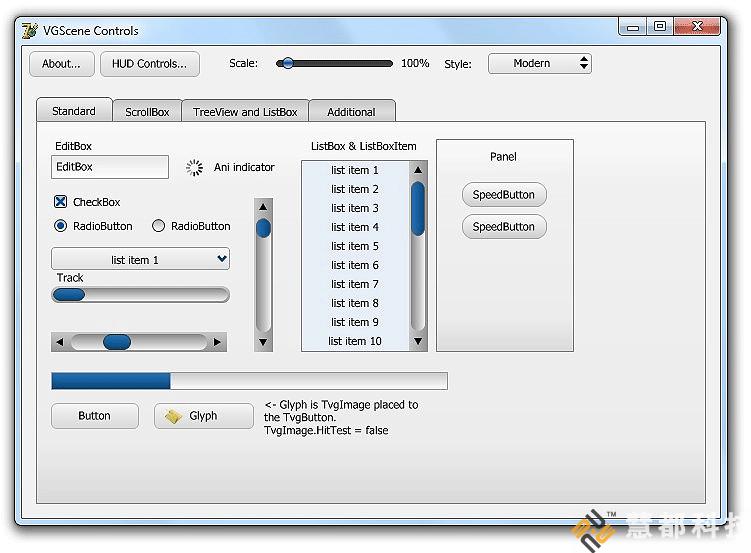Expand the 'list item 1' combo box
Image resolution: width=751 pixels, height=553 pixels.
click(140, 259)
